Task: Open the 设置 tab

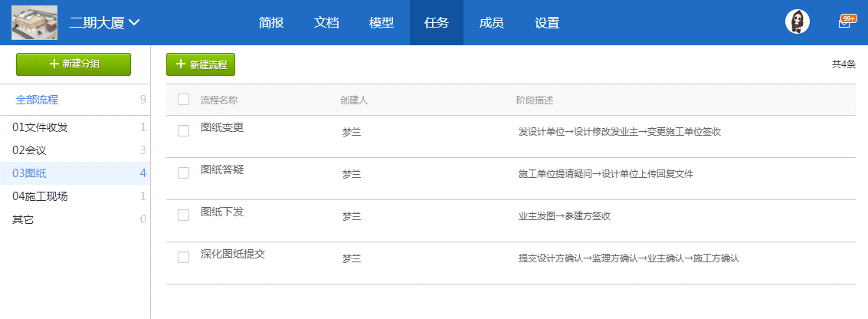Action: [x=547, y=23]
